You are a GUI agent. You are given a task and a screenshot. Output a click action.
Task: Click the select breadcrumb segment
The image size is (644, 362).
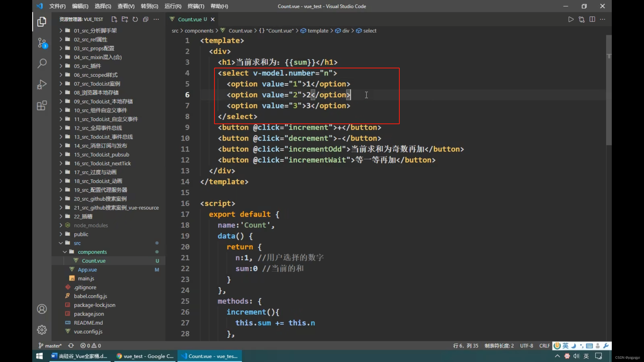pyautogui.click(x=367, y=31)
